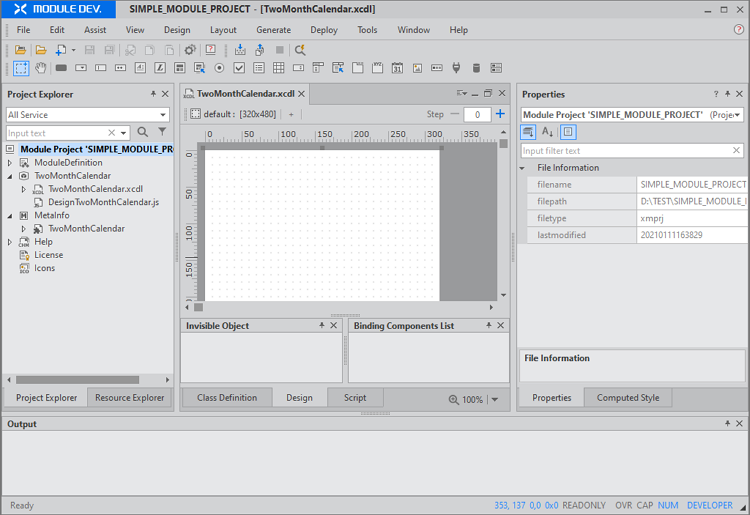Select the Hand pan tool

tap(41, 68)
